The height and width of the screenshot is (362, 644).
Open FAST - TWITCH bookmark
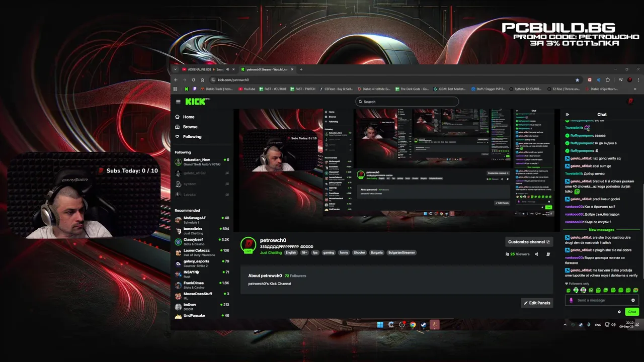tap(303, 89)
